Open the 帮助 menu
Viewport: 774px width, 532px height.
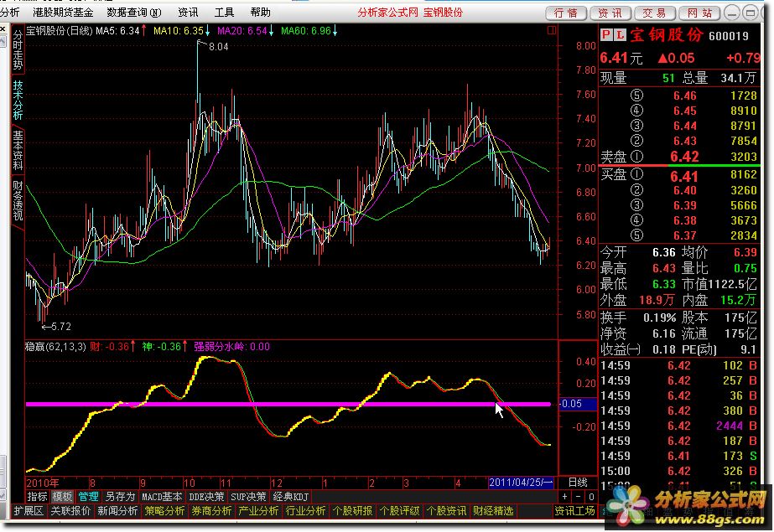[260, 13]
